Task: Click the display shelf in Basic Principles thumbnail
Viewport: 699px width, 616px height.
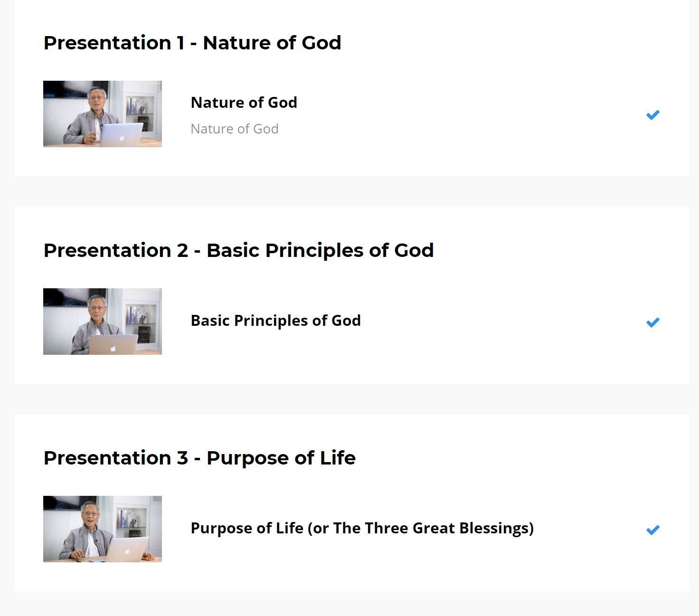Action: click(x=141, y=324)
